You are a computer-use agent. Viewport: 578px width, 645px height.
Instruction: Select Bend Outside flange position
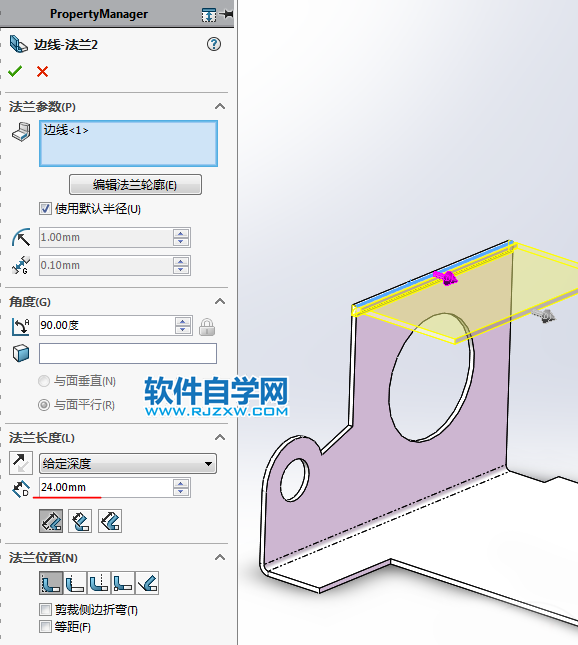coord(99,583)
